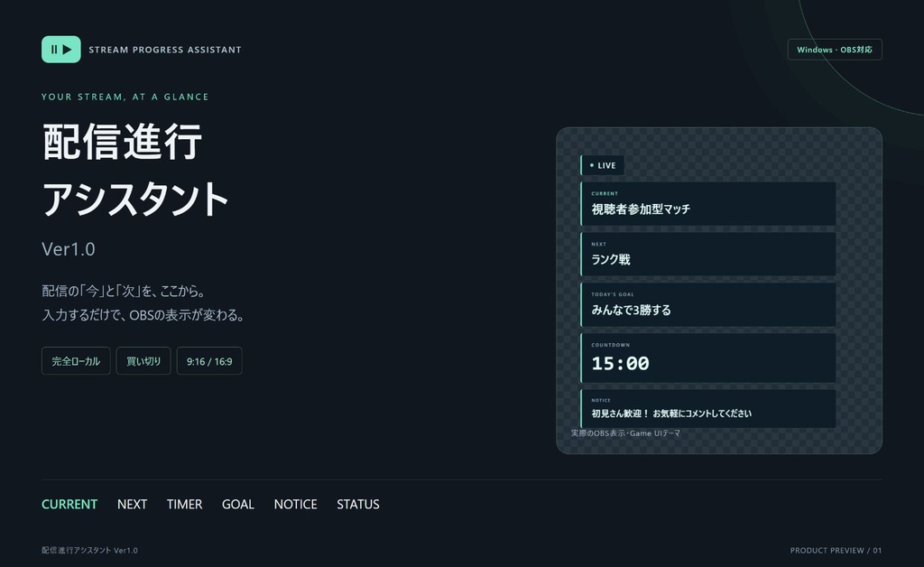Click the pause-play logo icon
Screen dimensions: 924x567
pos(61,50)
